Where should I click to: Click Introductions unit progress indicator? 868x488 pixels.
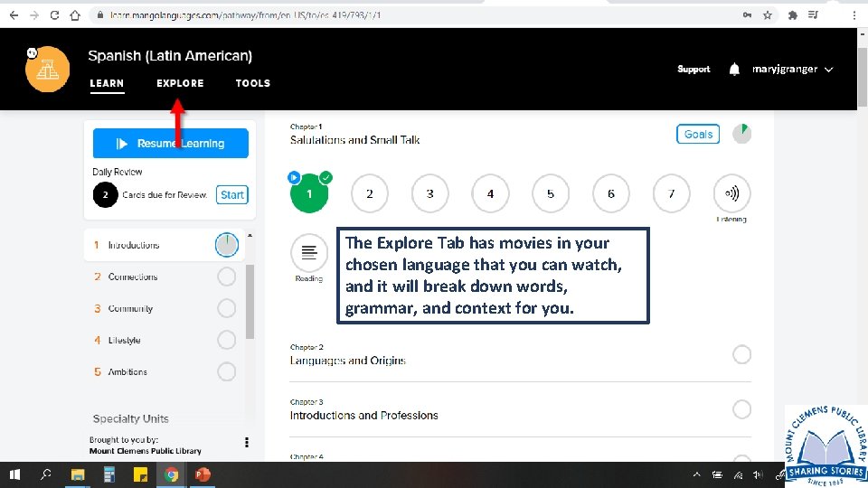[226, 245]
